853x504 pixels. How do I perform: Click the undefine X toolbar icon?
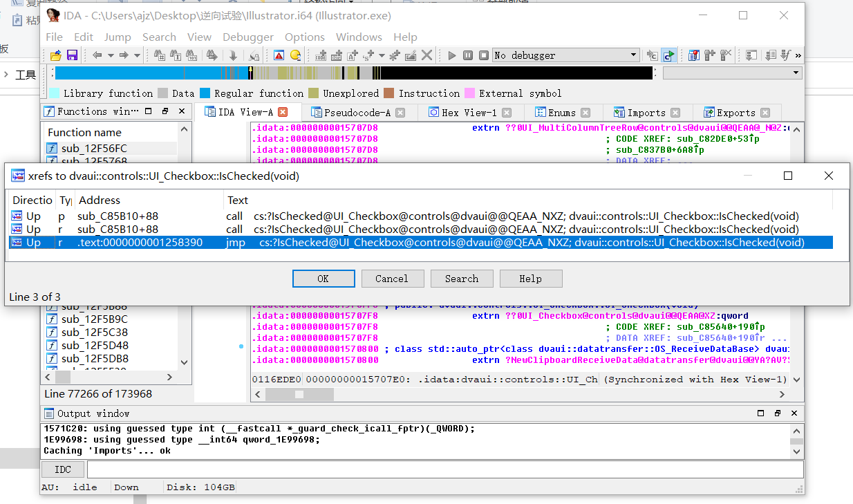(427, 55)
